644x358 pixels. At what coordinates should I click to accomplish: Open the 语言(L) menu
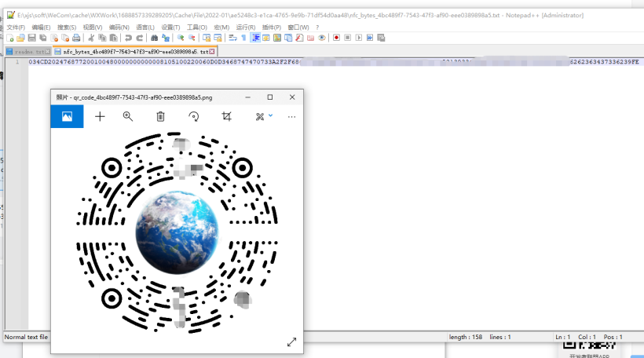point(145,27)
